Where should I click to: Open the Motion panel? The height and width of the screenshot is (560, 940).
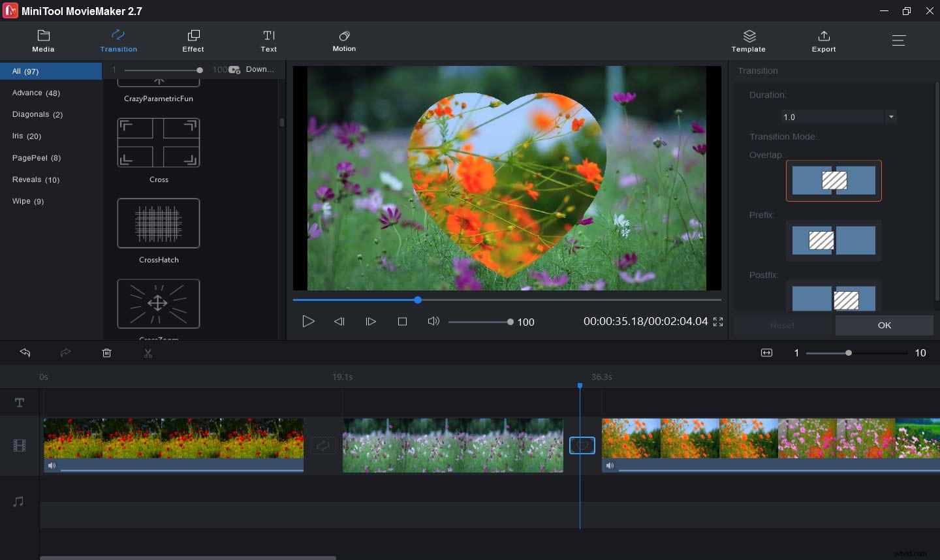(x=344, y=41)
